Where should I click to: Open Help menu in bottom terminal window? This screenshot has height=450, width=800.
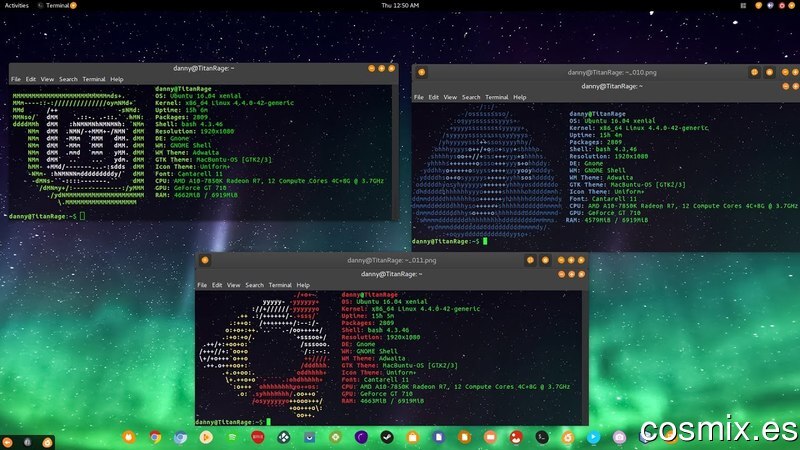tap(303, 285)
